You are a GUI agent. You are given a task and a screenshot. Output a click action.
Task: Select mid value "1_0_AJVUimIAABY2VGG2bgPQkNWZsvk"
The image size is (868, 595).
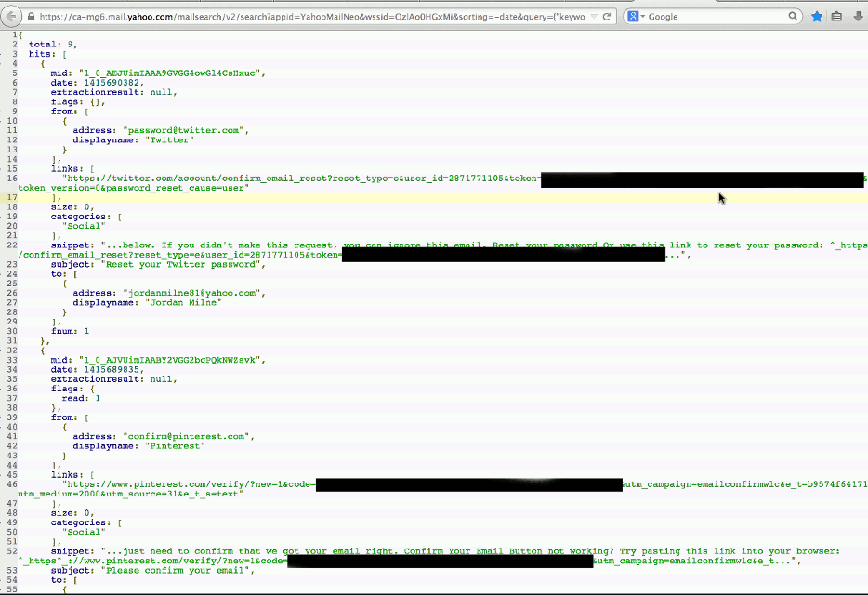[x=169, y=360]
